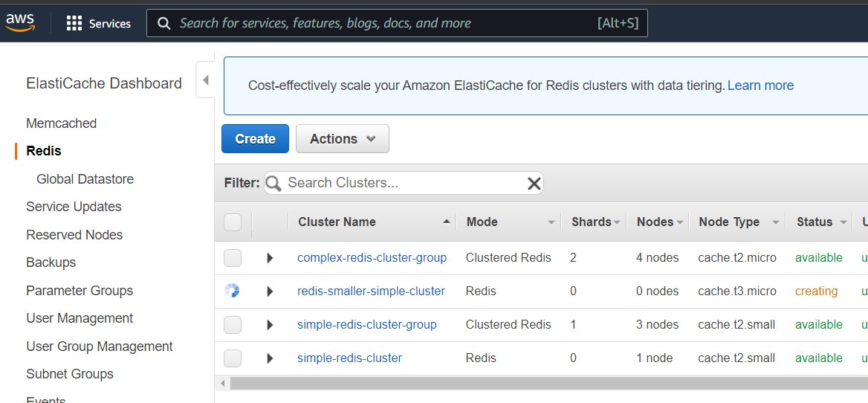Check the simple-redis-cluster-group row checkbox

coord(233,324)
